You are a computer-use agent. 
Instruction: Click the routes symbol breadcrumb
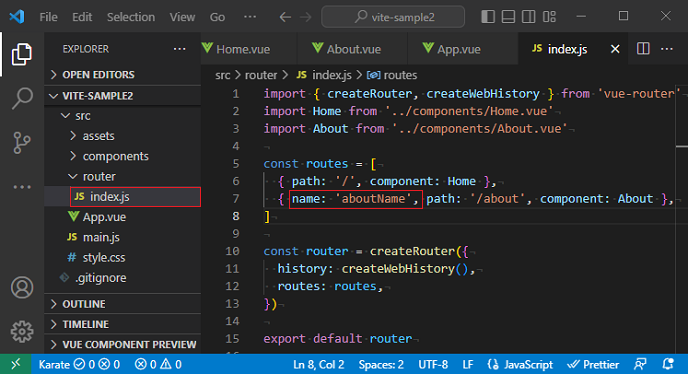[x=392, y=76]
